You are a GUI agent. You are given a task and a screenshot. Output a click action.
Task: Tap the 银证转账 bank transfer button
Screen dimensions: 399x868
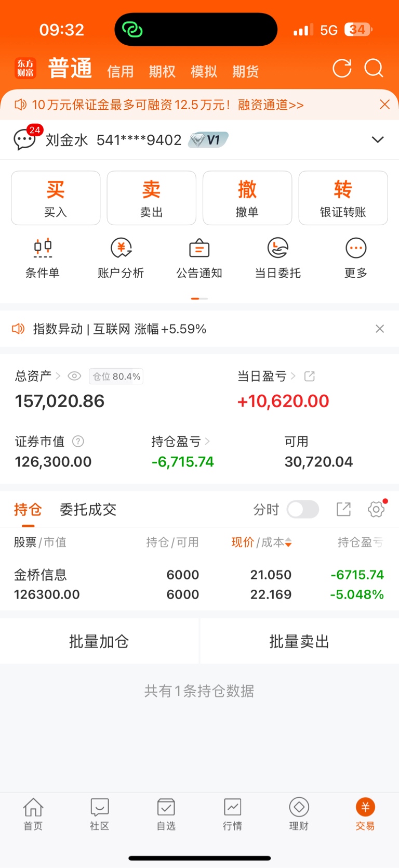click(x=343, y=198)
